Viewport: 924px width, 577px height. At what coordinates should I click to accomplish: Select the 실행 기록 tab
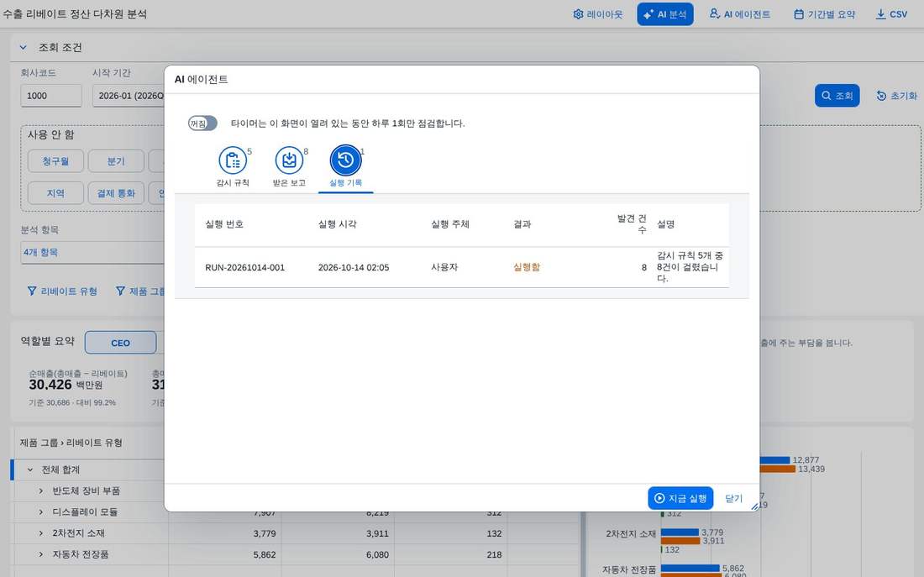coord(346,167)
